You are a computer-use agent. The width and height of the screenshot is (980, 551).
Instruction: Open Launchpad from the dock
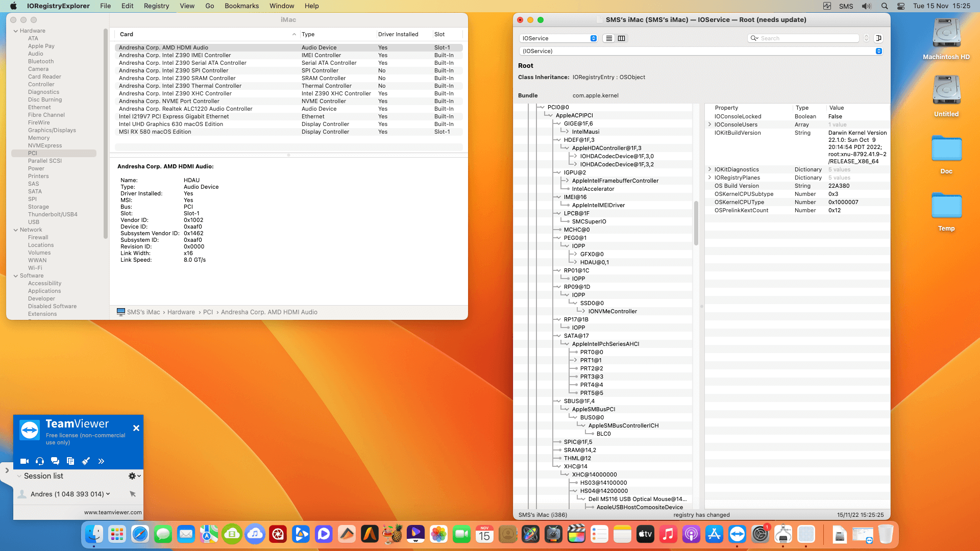(x=117, y=534)
